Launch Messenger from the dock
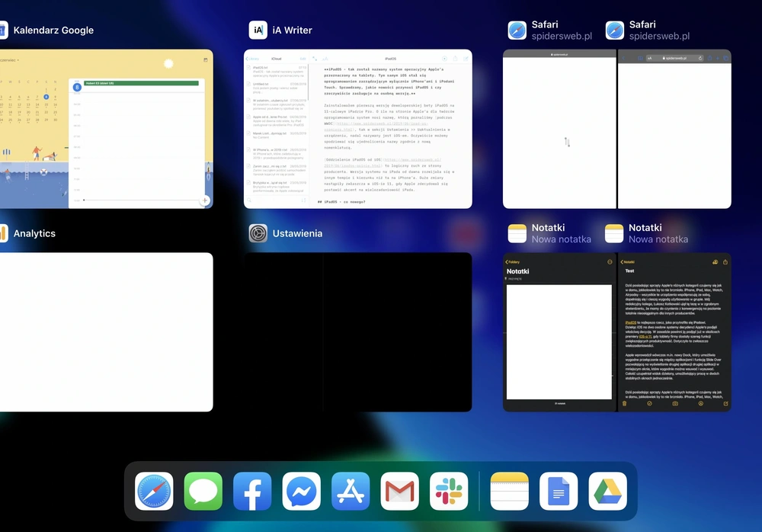 301,491
